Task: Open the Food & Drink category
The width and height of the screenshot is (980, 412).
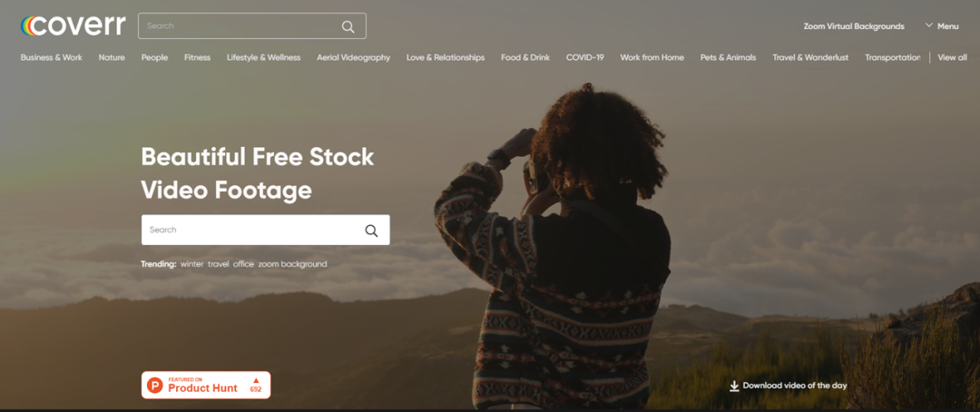Action: (x=525, y=57)
